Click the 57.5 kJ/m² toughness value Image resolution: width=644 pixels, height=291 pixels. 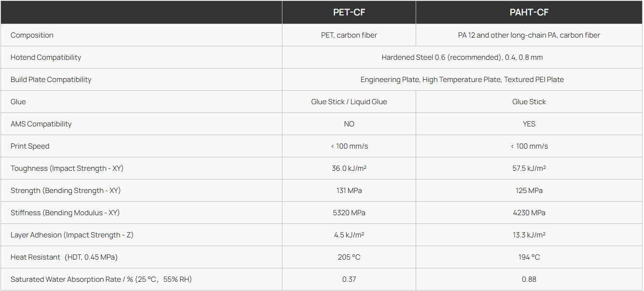tap(529, 168)
